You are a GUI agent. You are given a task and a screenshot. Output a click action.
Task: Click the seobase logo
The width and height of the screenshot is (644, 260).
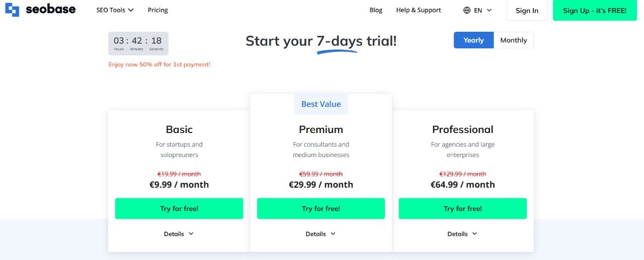(x=40, y=10)
